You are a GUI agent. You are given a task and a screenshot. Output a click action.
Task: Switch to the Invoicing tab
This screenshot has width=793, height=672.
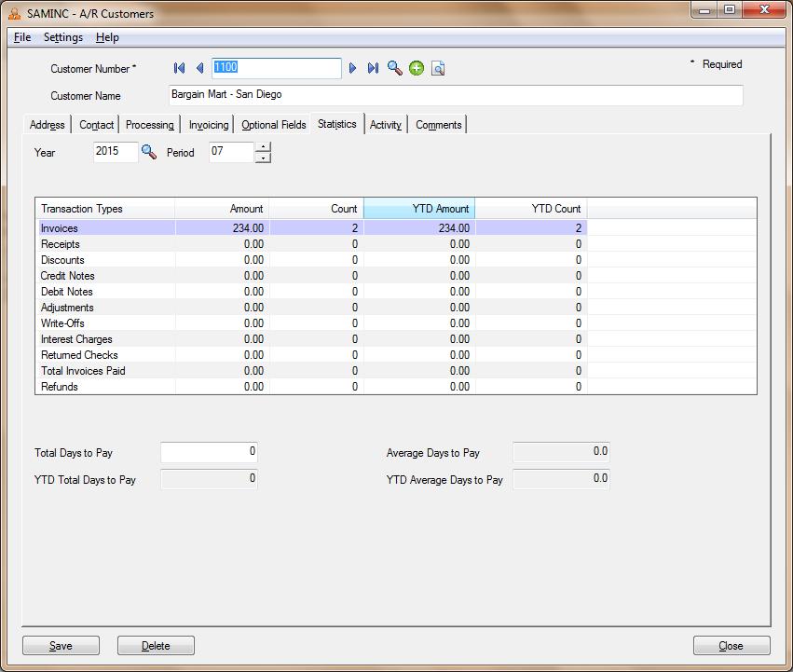click(x=209, y=125)
